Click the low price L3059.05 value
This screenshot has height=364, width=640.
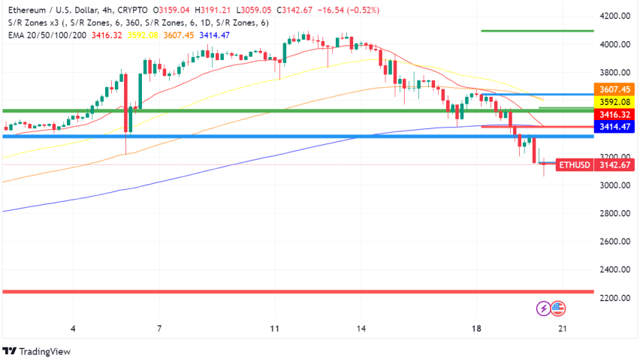click(253, 10)
